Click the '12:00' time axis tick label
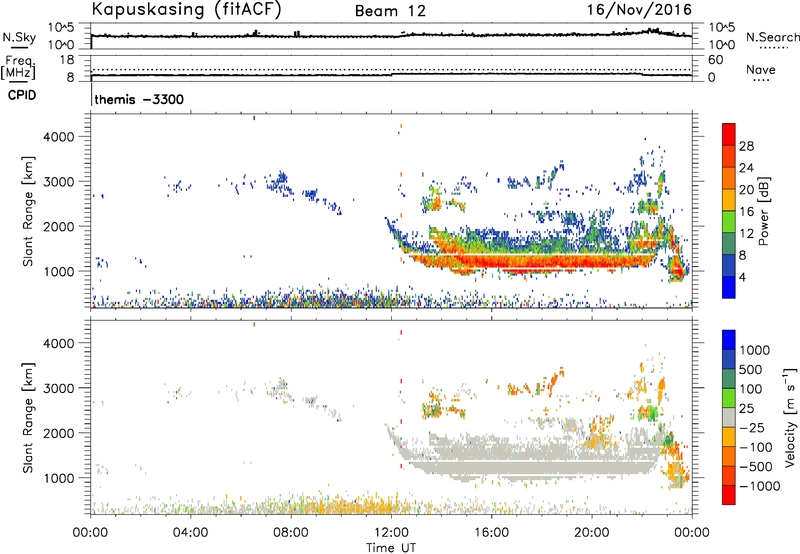The width and height of the screenshot is (800, 554). 391,533
